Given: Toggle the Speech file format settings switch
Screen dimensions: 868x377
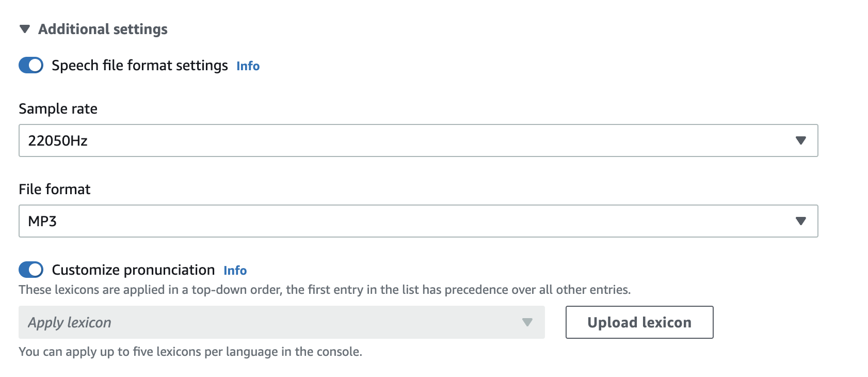Looking at the screenshot, I should [30, 66].
